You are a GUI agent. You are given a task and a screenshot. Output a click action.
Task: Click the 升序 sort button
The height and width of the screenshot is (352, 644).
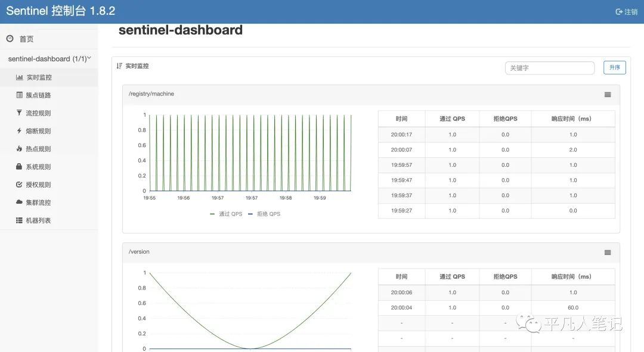(614, 67)
